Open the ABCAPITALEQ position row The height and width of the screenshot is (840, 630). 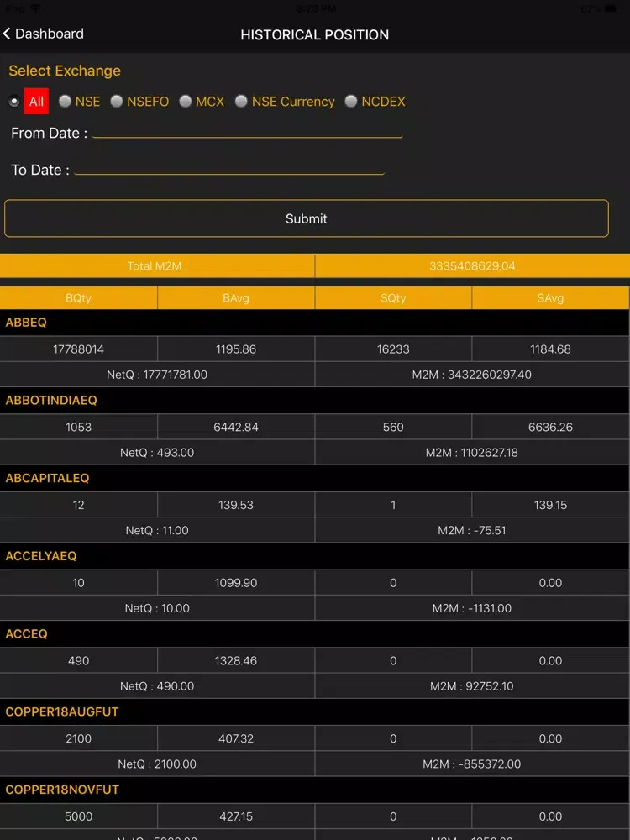tap(315, 478)
